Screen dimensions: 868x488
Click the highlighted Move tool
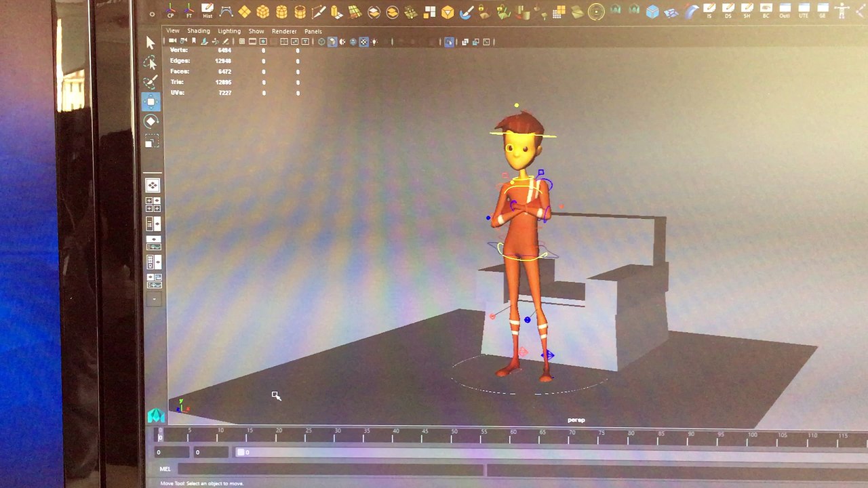click(151, 102)
